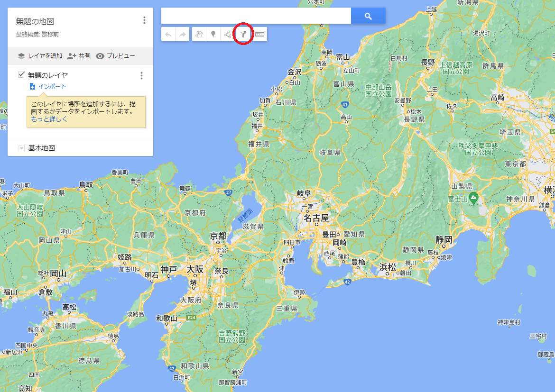The height and width of the screenshot is (392, 555).
Task: Click the 和歌山 city label
Action: click(166, 319)
